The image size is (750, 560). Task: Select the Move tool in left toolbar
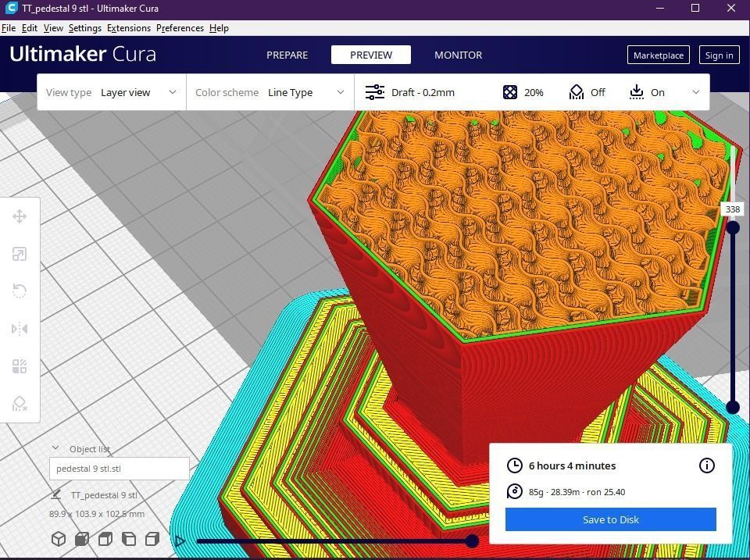point(20,216)
